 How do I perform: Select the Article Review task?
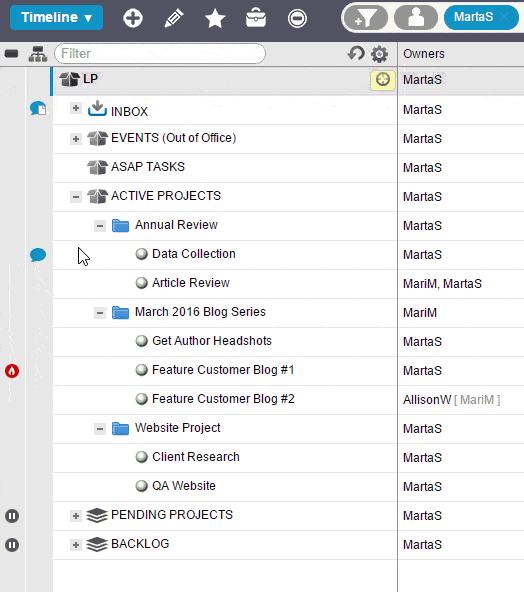click(x=191, y=283)
